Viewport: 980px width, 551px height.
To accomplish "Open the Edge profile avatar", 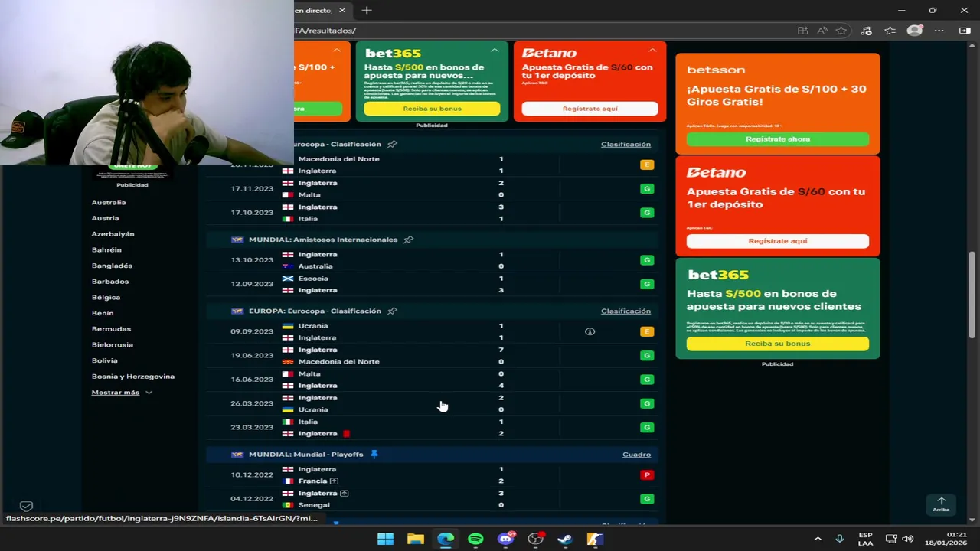I will point(914,31).
